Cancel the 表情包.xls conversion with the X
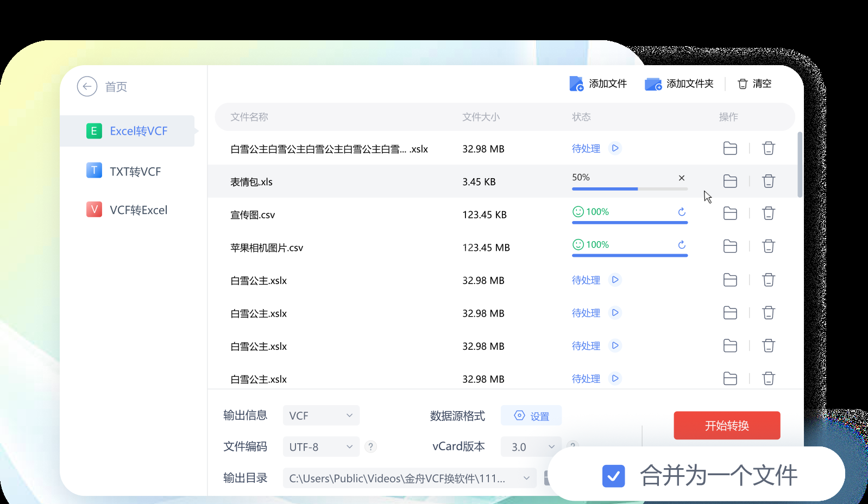This screenshot has height=504, width=868. 682,178
